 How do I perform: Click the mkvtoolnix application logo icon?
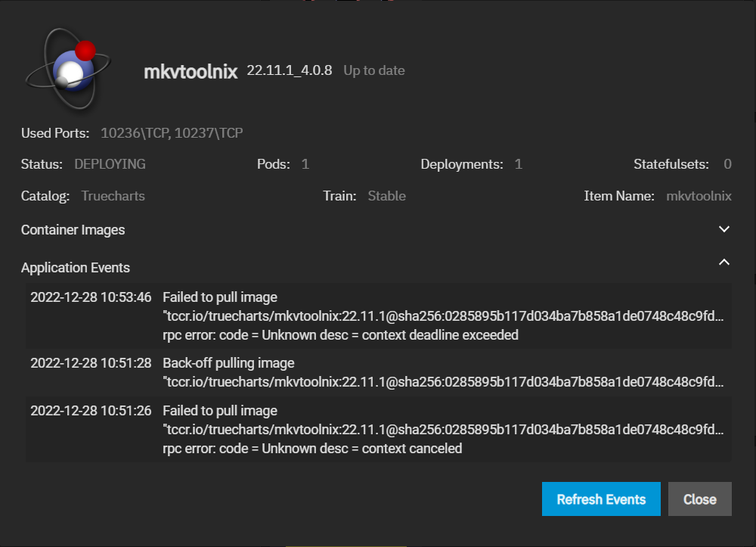coord(68,70)
